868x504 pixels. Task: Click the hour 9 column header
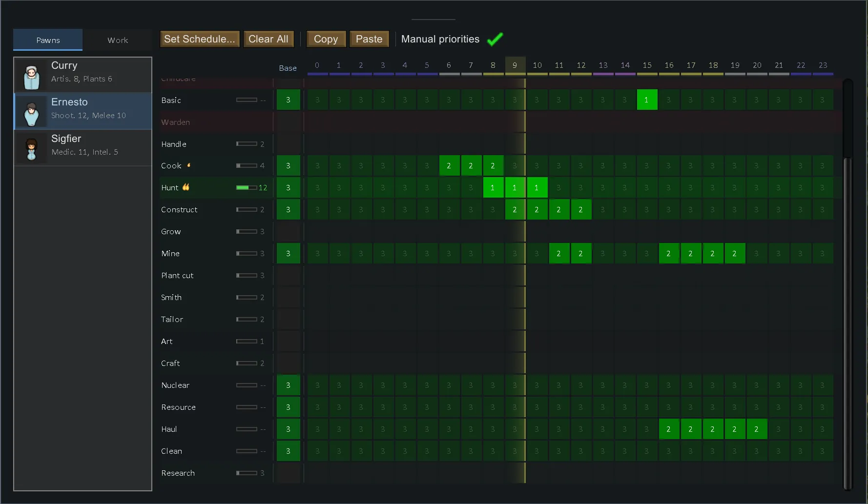515,65
